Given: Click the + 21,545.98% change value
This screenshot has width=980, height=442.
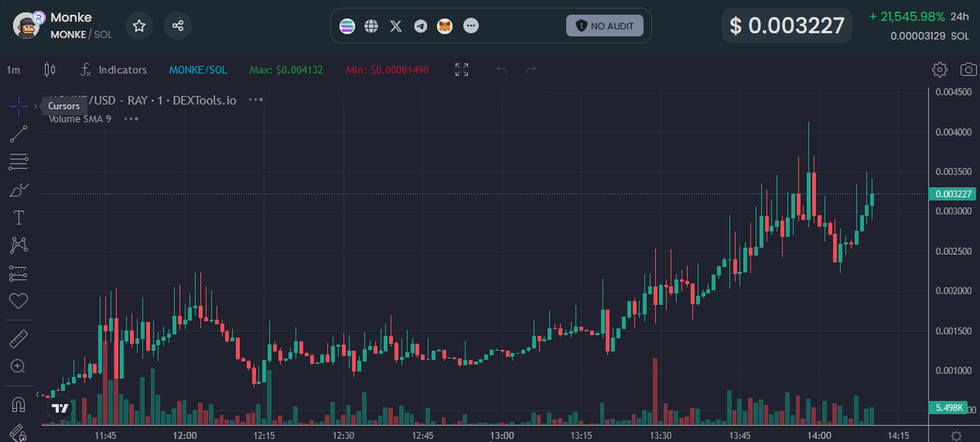Looking at the screenshot, I should [x=906, y=16].
